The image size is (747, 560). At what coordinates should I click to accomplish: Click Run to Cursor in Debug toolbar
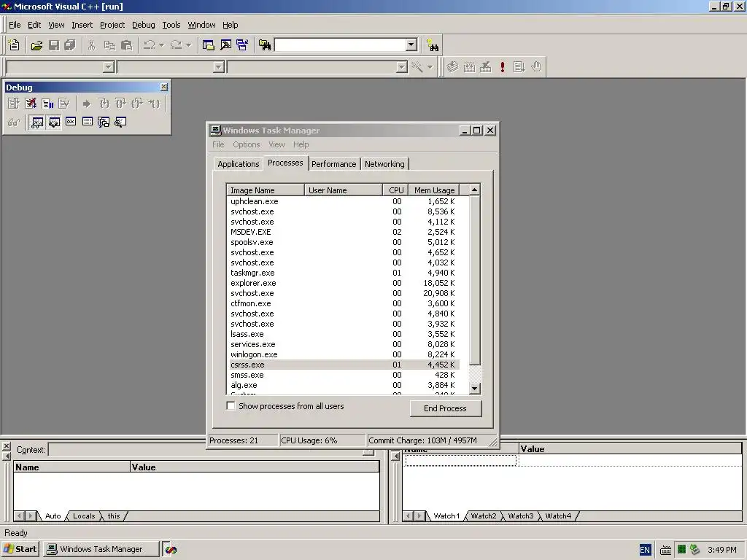(x=155, y=104)
